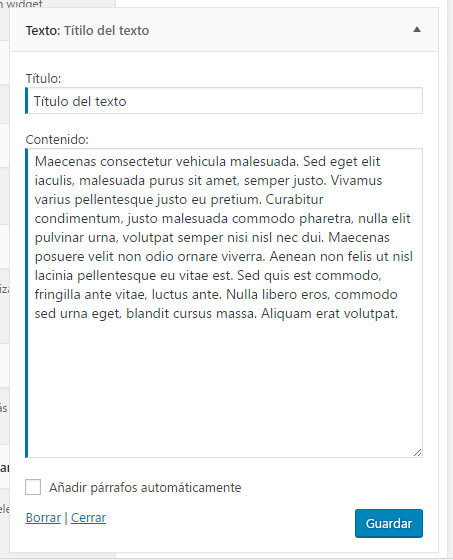
Task: Click the Cerrar link
Action: coord(88,518)
